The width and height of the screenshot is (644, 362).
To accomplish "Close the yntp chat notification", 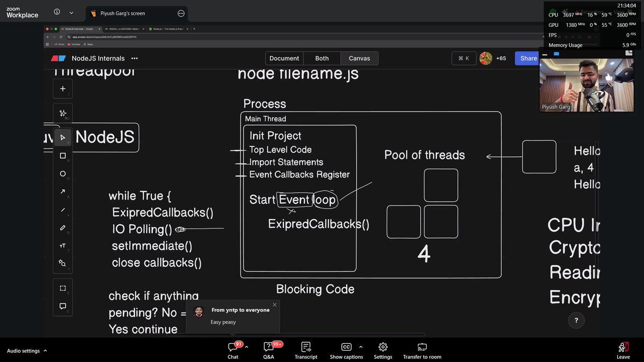I will point(275,305).
